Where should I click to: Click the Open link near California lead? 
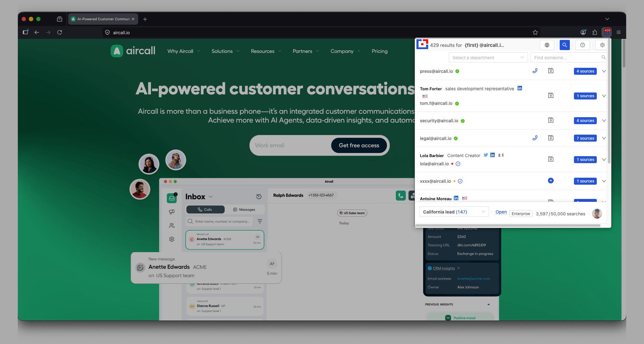click(x=500, y=212)
